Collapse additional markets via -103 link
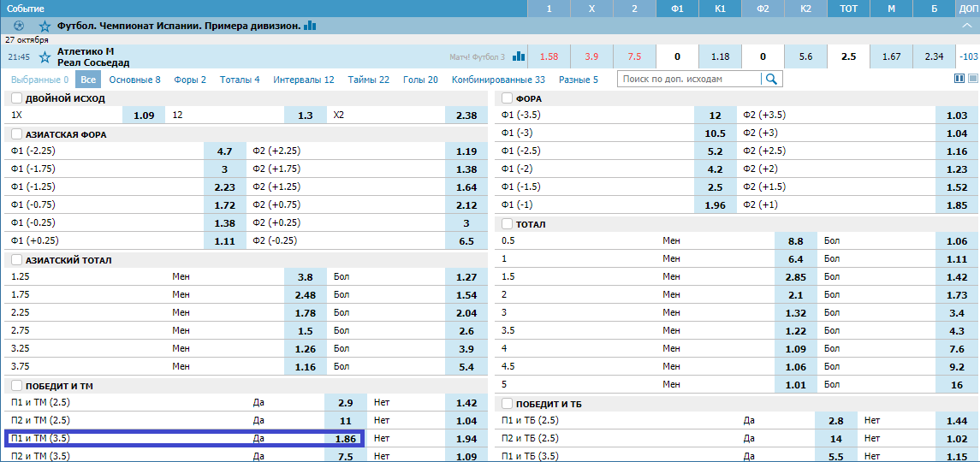The height and width of the screenshot is (462, 980). tap(968, 56)
